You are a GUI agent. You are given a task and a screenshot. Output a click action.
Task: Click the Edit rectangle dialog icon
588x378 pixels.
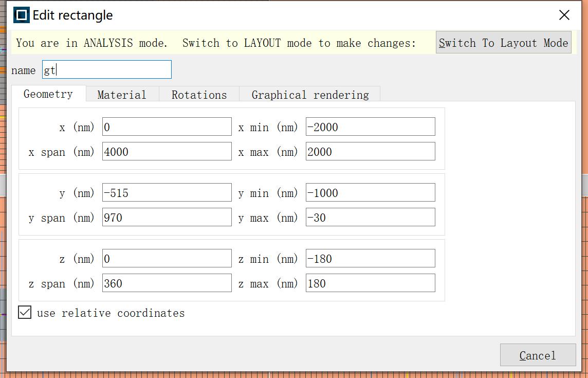[21, 14]
